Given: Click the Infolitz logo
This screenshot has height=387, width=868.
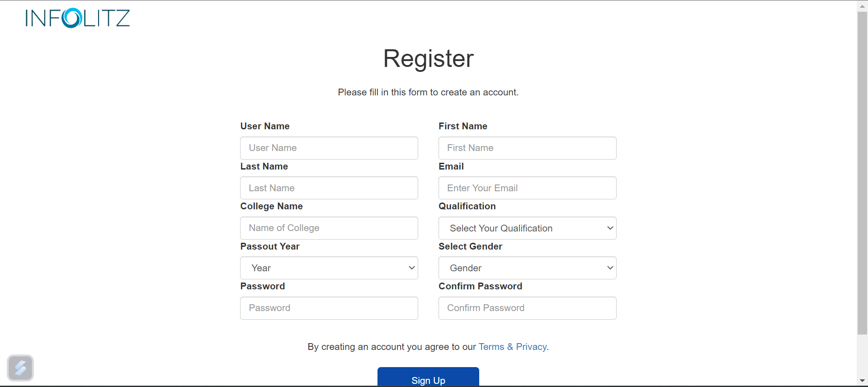Looking at the screenshot, I should [77, 19].
